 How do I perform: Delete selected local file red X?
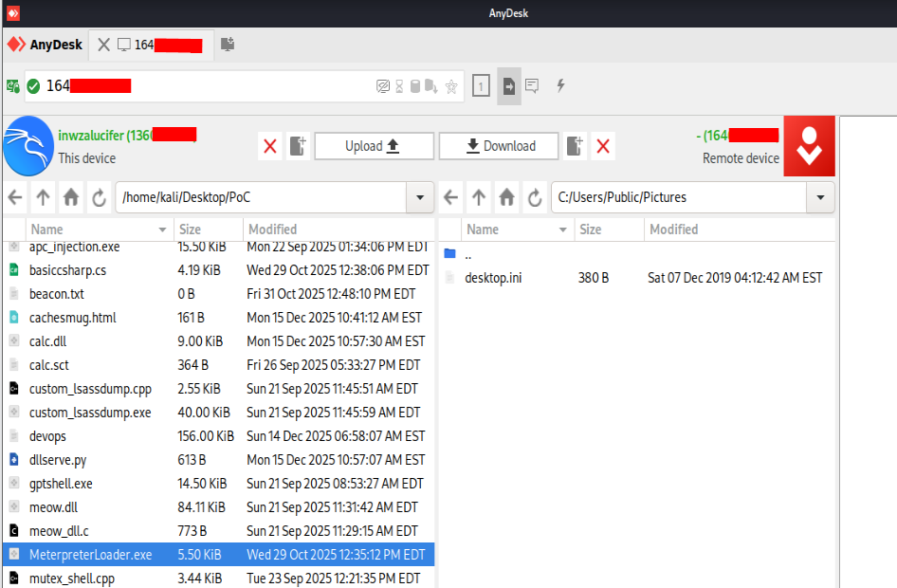pyautogui.click(x=270, y=146)
